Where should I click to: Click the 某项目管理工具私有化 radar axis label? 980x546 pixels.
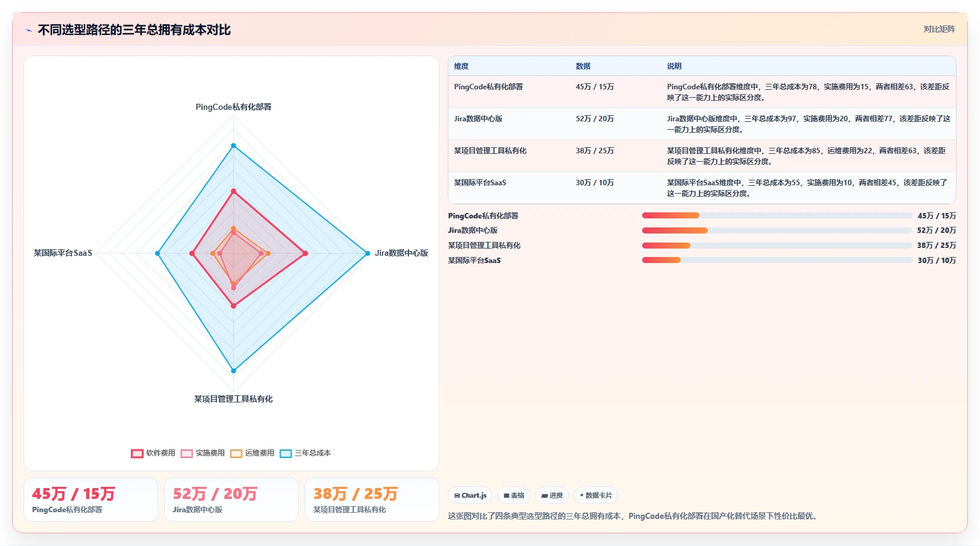coord(234,399)
